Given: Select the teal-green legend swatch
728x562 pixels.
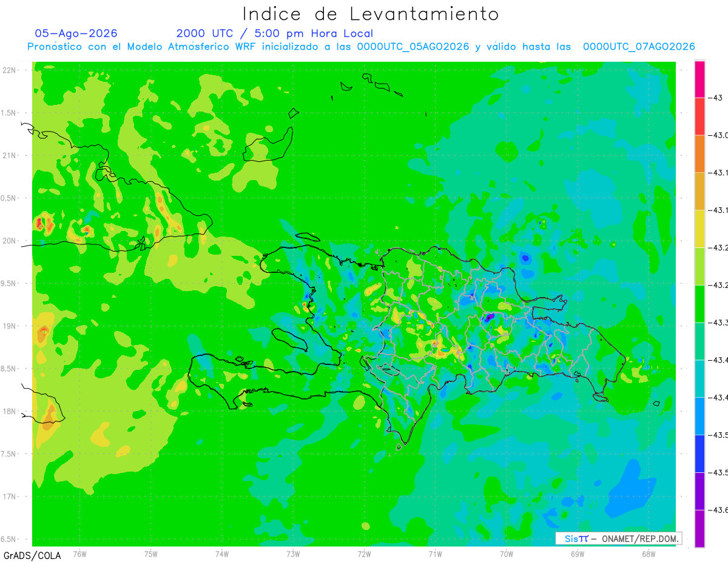Looking at the screenshot, I should (x=699, y=341).
